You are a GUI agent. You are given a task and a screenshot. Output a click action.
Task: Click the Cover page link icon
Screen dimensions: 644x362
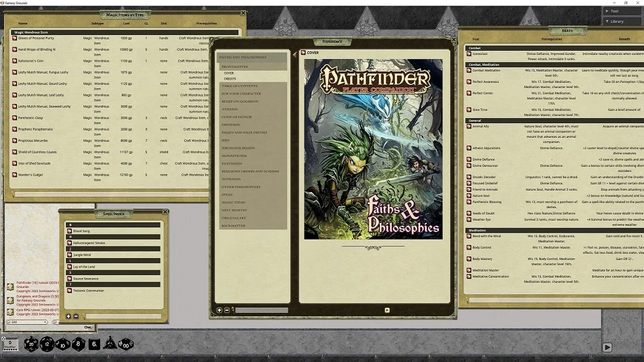303,52
